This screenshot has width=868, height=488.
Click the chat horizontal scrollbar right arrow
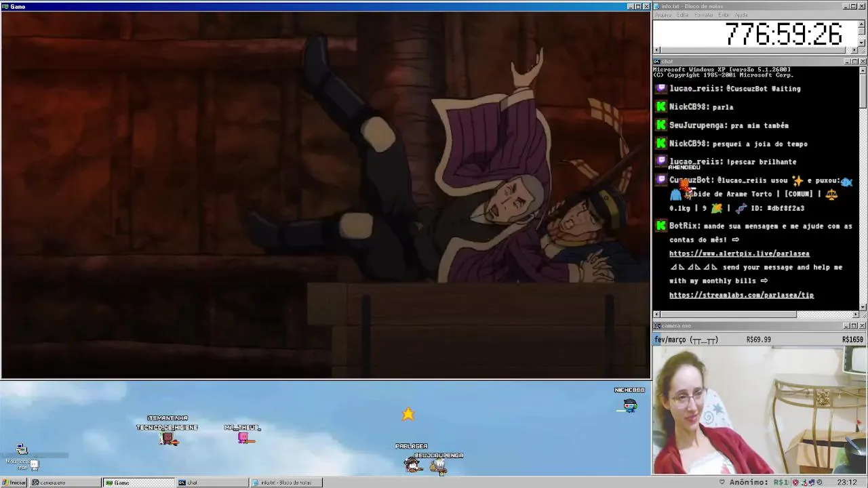pos(855,314)
